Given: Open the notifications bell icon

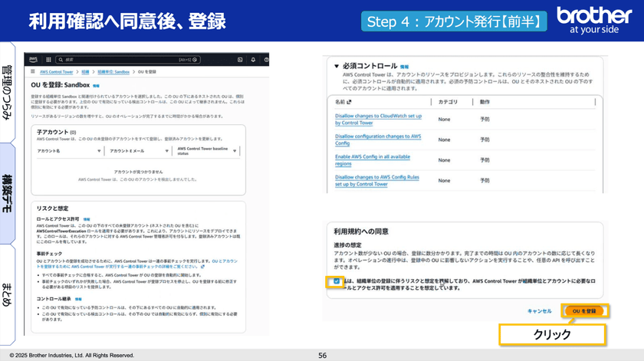Looking at the screenshot, I should pyautogui.click(x=253, y=59).
